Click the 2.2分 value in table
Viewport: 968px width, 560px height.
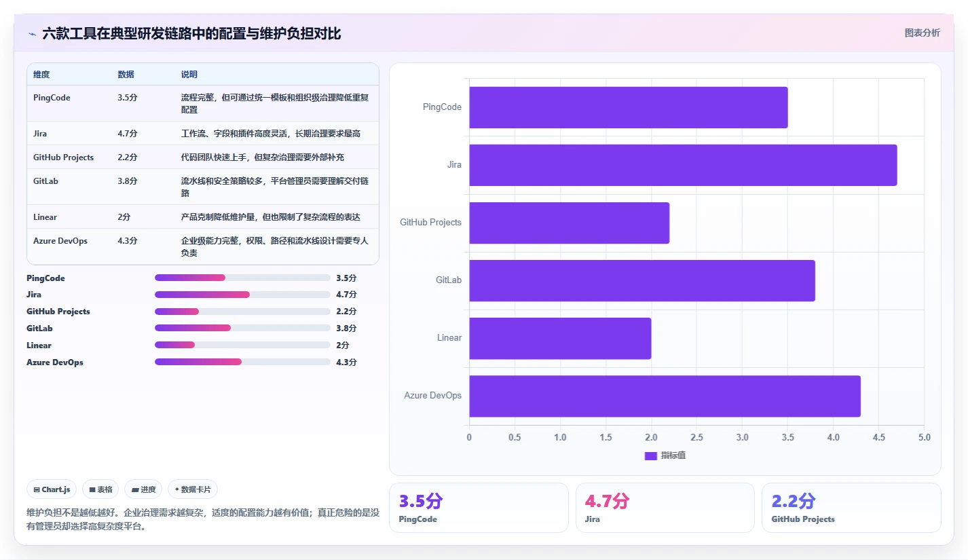[128, 157]
